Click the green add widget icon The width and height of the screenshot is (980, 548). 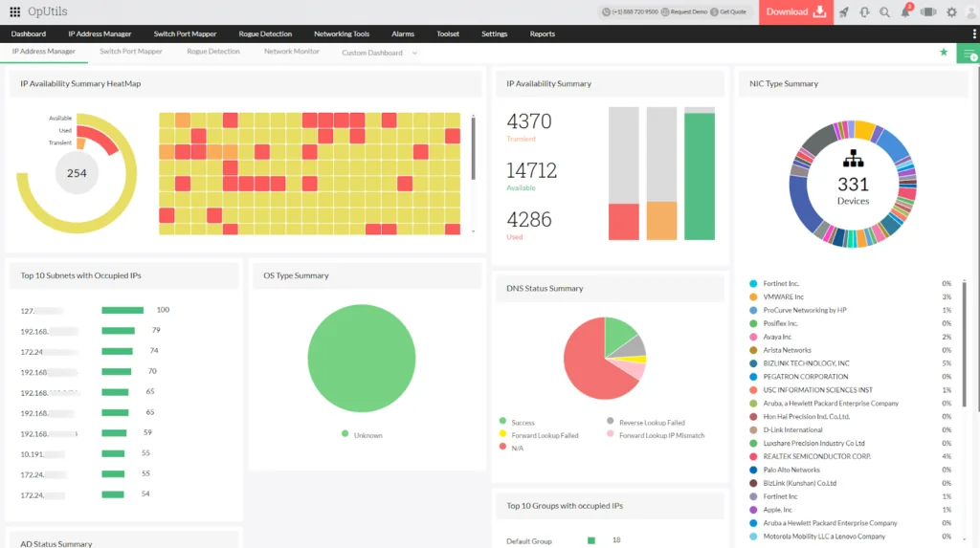click(x=968, y=54)
